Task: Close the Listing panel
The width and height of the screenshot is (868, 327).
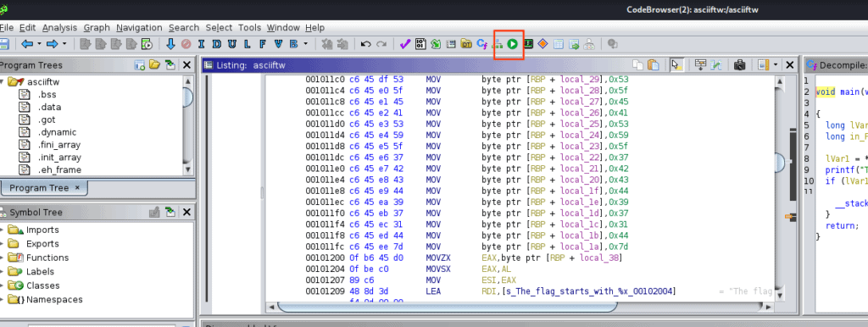Action: click(x=789, y=65)
